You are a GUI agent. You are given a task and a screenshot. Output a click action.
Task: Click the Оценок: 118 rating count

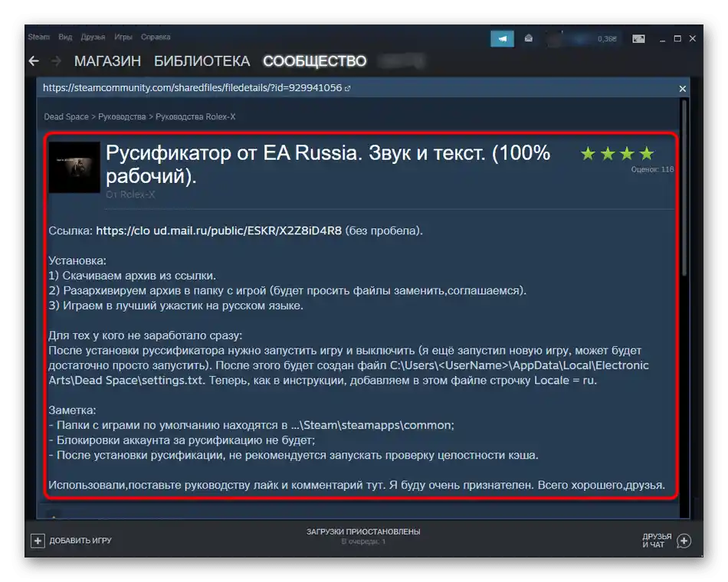tap(652, 169)
